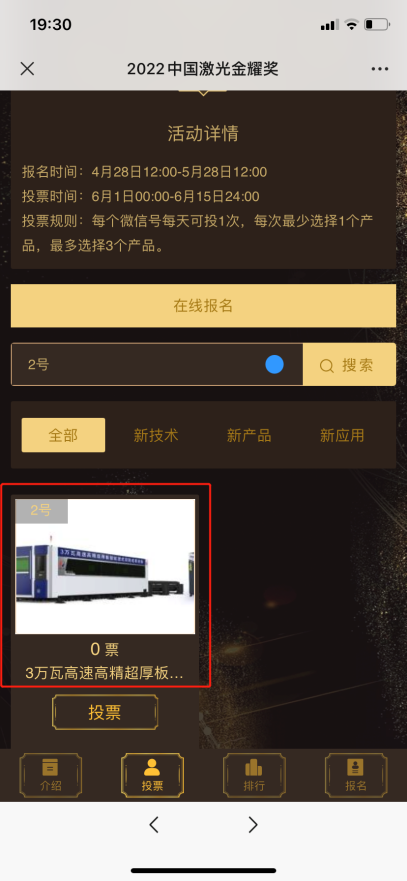Screen dimensions: 407x881
Task: Open the laser cutting machine thumbnail
Action: [105, 566]
